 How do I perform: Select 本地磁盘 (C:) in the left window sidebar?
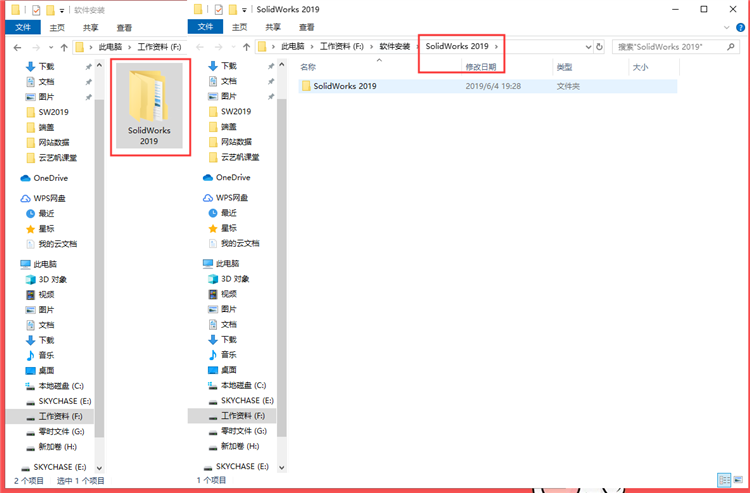pyautogui.click(x=55, y=386)
